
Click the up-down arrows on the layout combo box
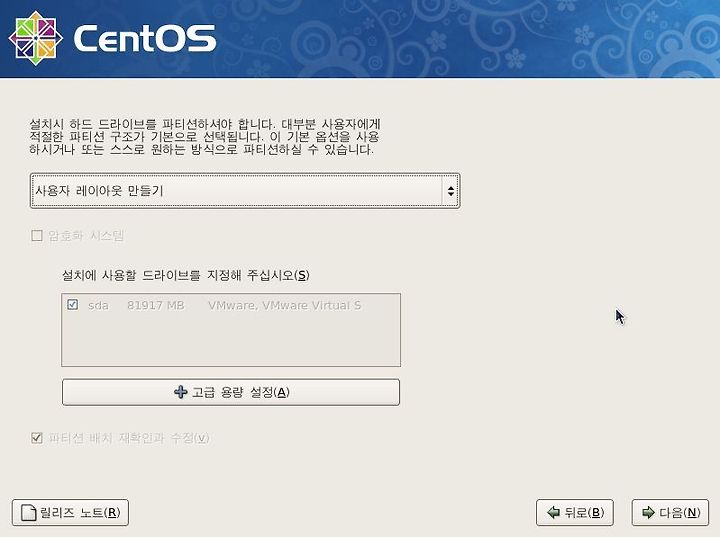click(450, 191)
